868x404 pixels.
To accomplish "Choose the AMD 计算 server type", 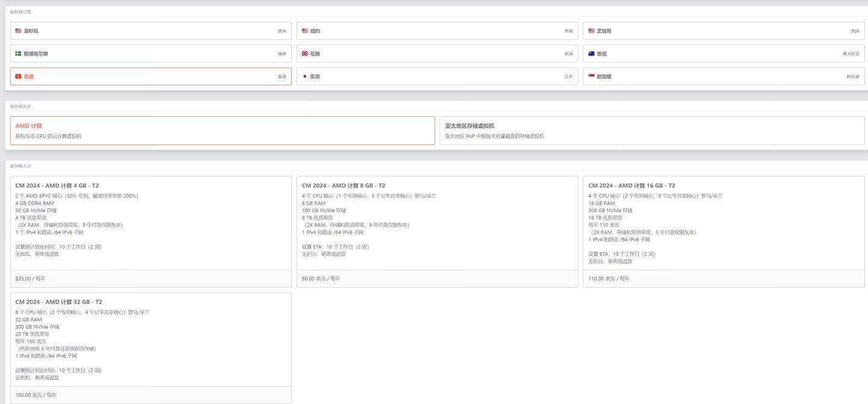I will click(x=222, y=131).
